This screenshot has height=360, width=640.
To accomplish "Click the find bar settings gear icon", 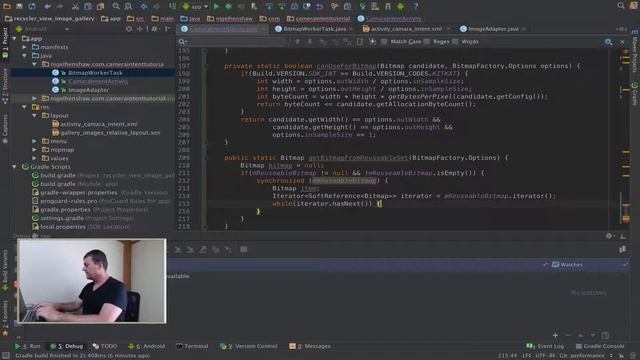I will click(x=608, y=42).
